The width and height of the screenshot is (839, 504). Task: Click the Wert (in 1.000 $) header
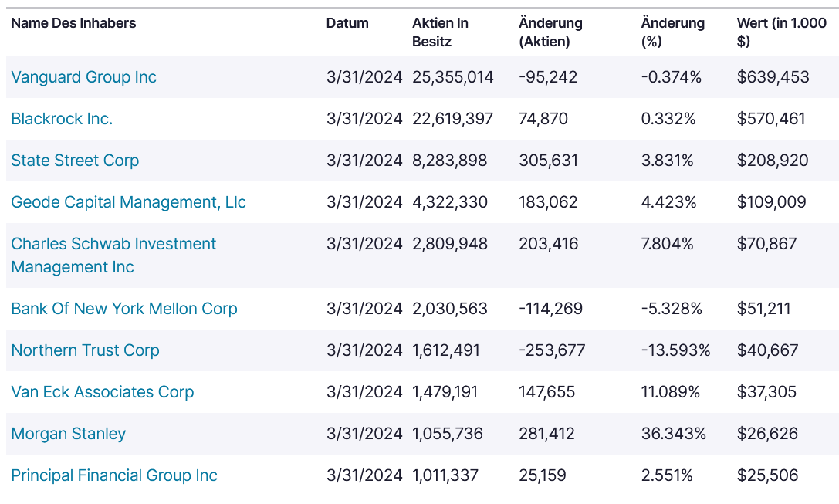tap(781, 32)
